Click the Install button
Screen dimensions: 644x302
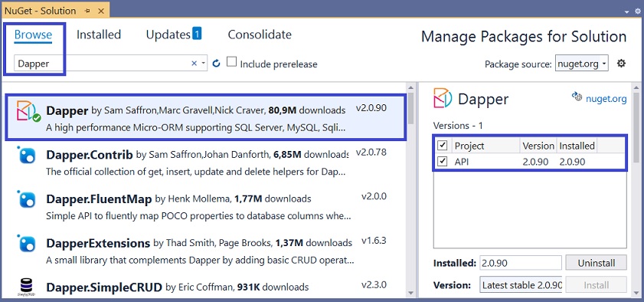tap(596, 284)
